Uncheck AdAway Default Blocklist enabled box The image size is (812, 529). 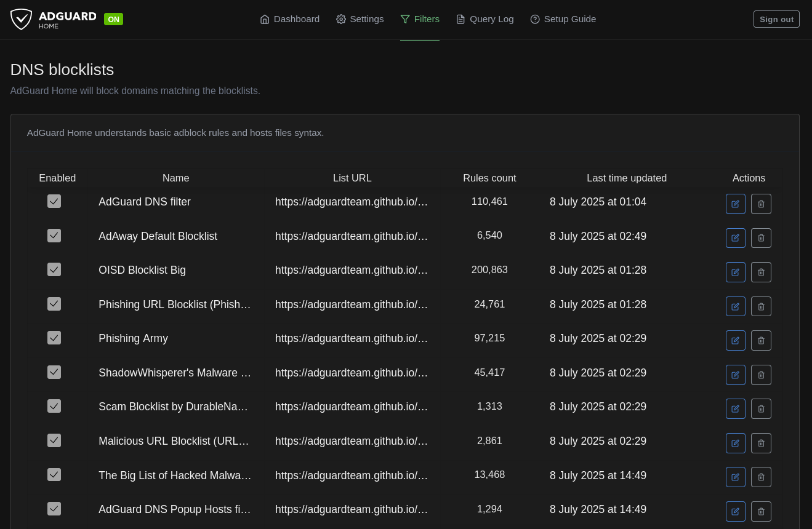tap(54, 236)
